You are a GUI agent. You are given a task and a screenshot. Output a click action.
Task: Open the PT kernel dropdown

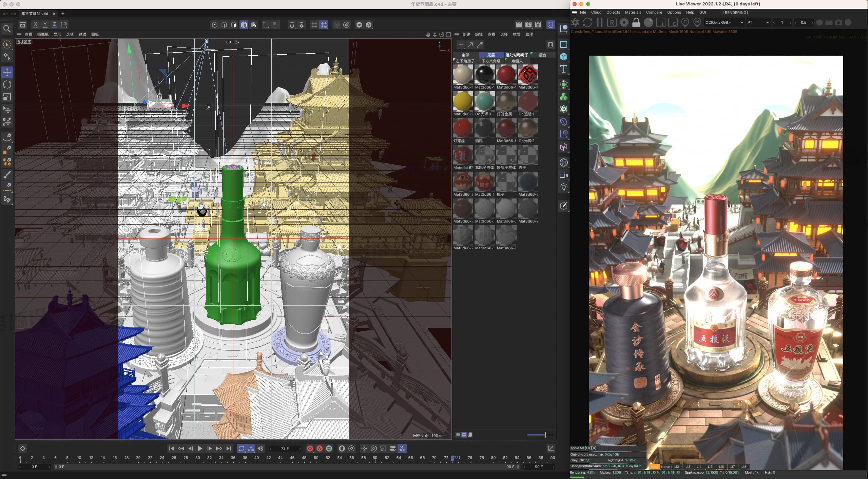tap(758, 22)
